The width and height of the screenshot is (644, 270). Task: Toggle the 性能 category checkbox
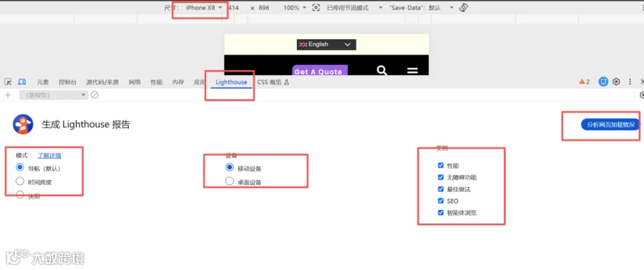click(x=441, y=166)
